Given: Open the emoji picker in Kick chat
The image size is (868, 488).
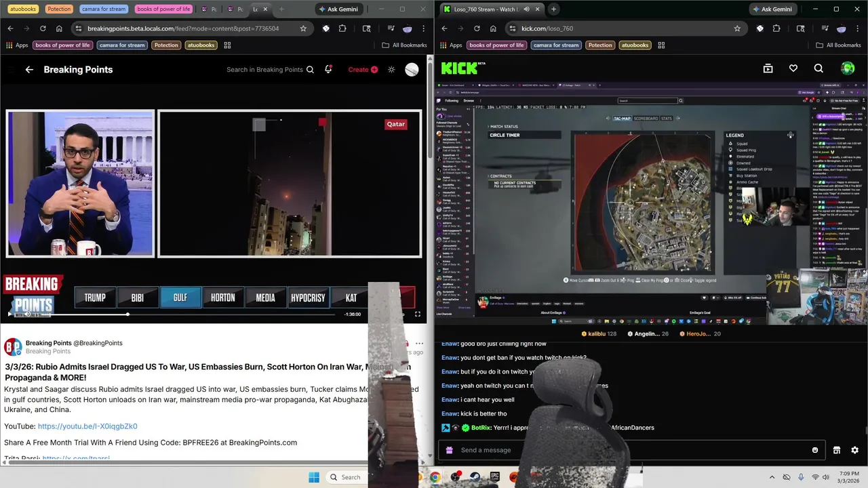Looking at the screenshot, I should 815,450.
